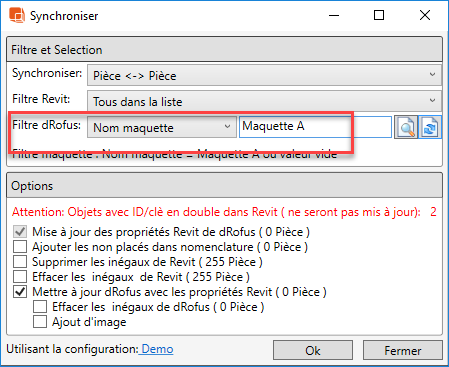This screenshot has height=367, width=449.
Task: Maximize the Synchroniser window
Action: click(x=379, y=15)
